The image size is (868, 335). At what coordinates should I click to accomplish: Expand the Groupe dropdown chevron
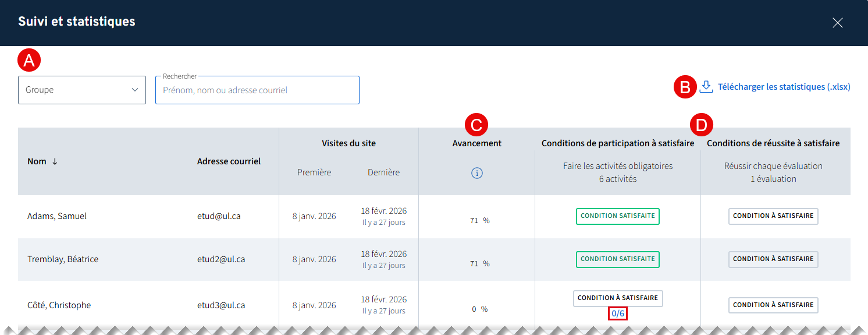coord(135,90)
